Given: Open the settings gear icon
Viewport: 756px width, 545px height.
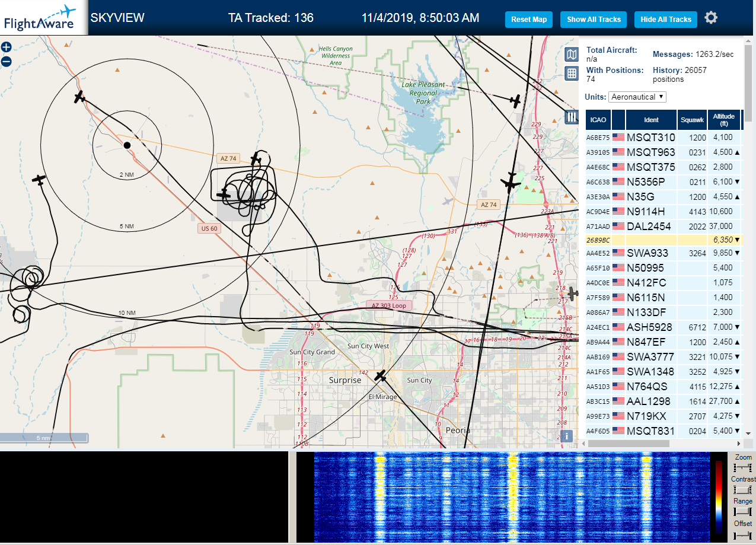Looking at the screenshot, I should 711,18.
